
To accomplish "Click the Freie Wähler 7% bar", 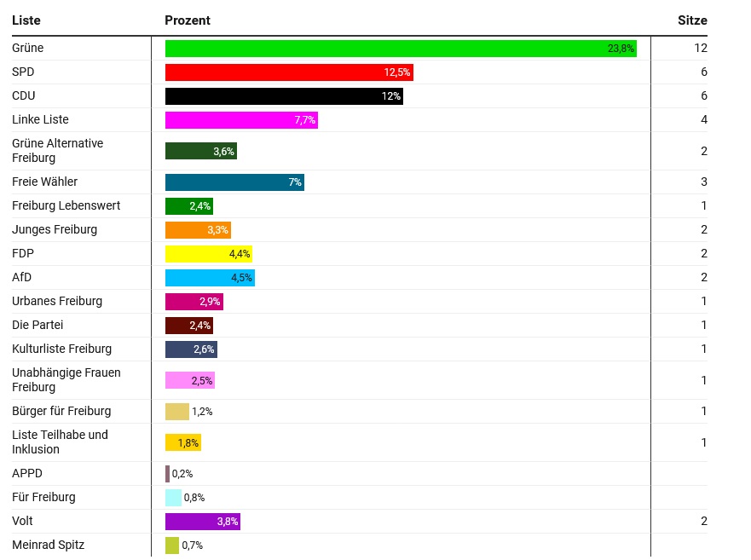I will pos(234,182).
